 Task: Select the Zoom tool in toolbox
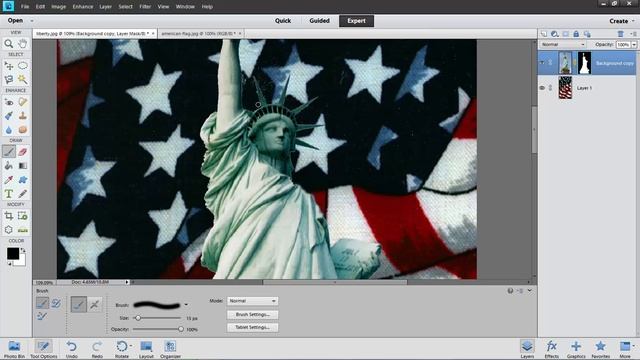(x=9, y=44)
